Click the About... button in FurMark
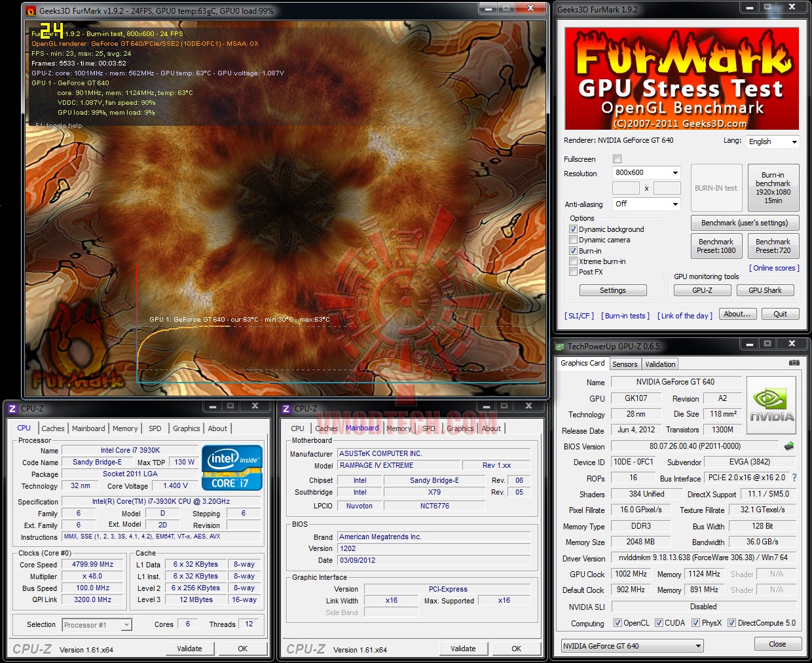Screen dimensions: 812x663 737,314
